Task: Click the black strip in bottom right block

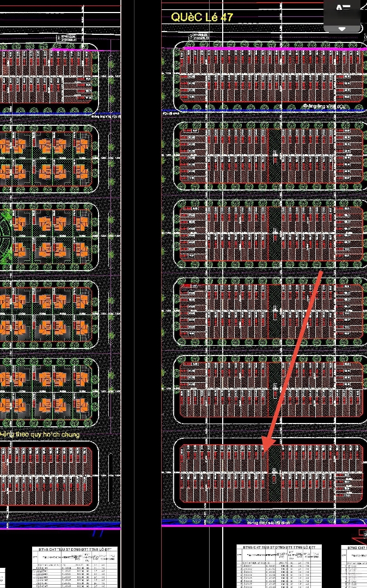Action: pyautogui.click(x=275, y=474)
